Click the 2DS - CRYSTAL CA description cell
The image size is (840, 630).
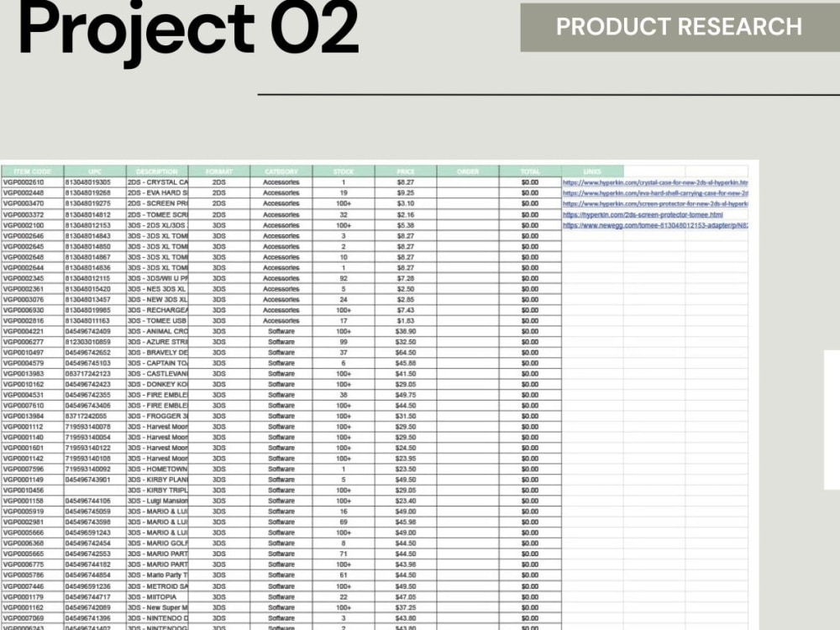click(158, 182)
